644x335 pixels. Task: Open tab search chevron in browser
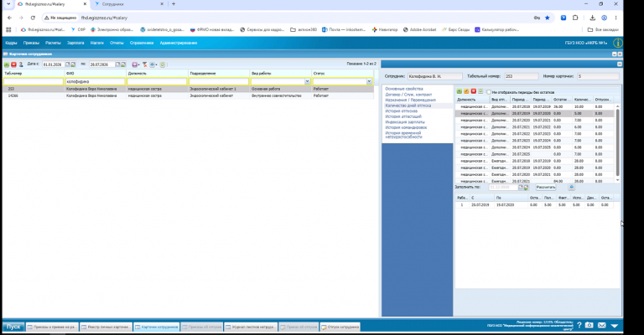coord(8,3)
